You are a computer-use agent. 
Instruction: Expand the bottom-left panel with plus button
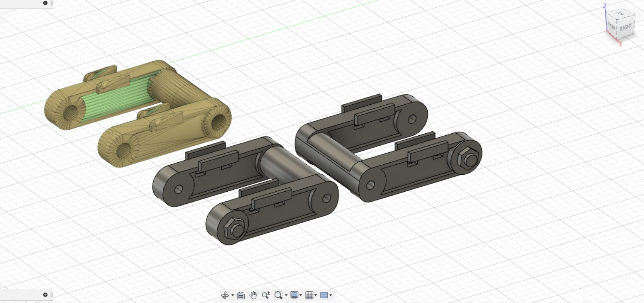point(45,295)
